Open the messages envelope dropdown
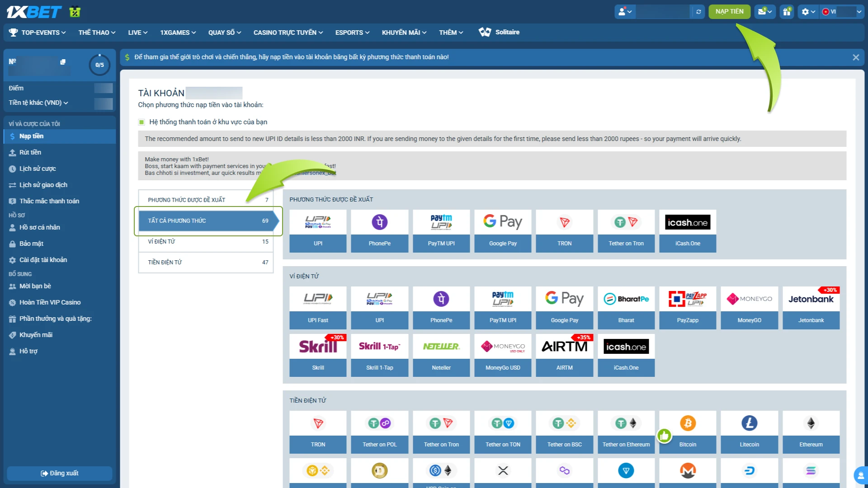The width and height of the screenshot is (868, 488). click(x=765, y=12)
